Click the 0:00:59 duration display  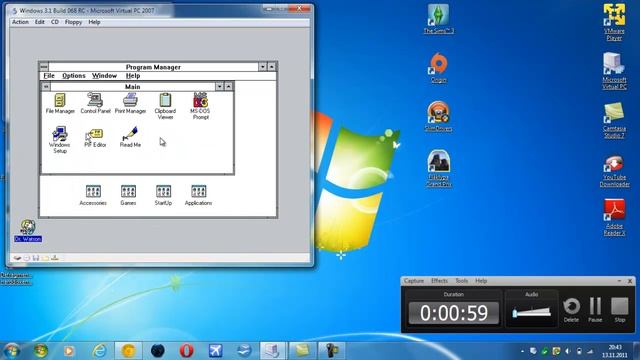(x=454, y=313)
